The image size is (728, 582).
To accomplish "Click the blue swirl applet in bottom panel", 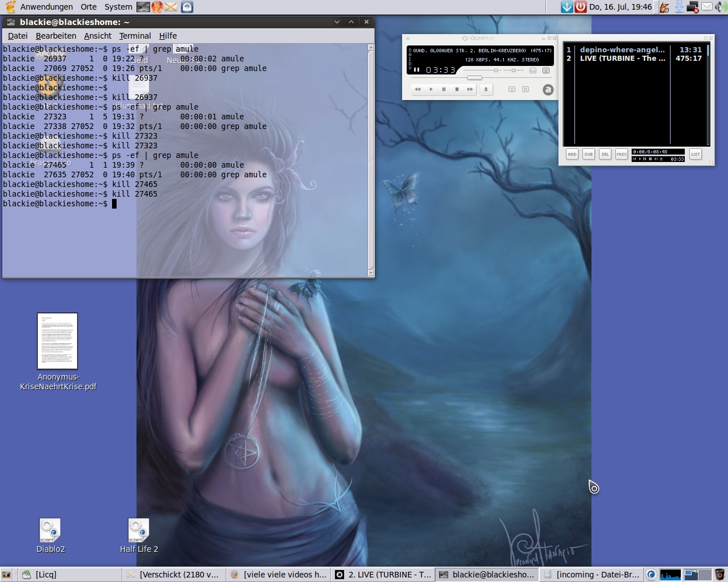I will click(652, 575).
